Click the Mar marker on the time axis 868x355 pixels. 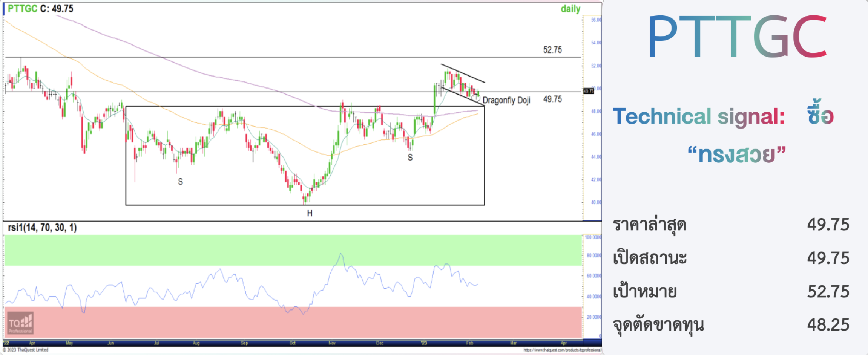[513, 343]
